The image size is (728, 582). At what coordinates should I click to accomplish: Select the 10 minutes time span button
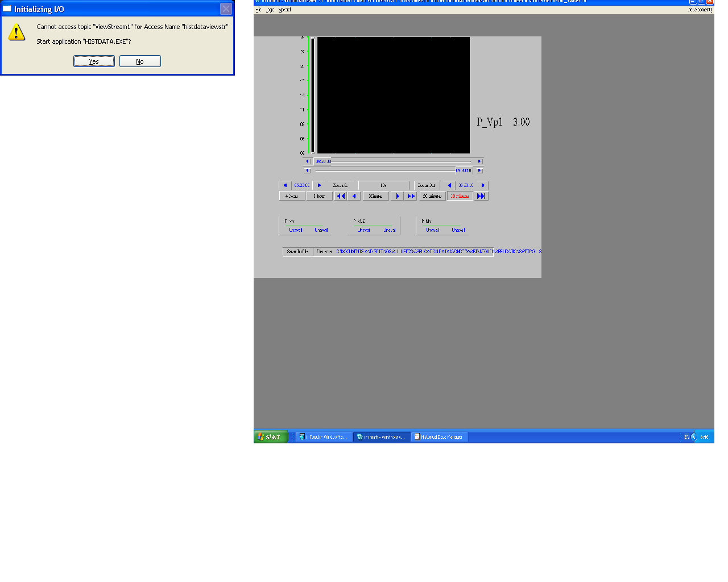tap(460, 196)
